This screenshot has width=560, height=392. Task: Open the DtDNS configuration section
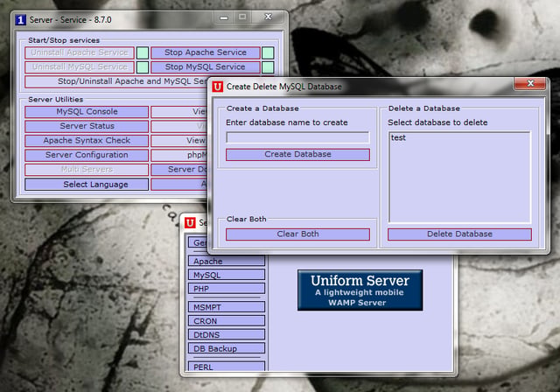coord(227,334)
